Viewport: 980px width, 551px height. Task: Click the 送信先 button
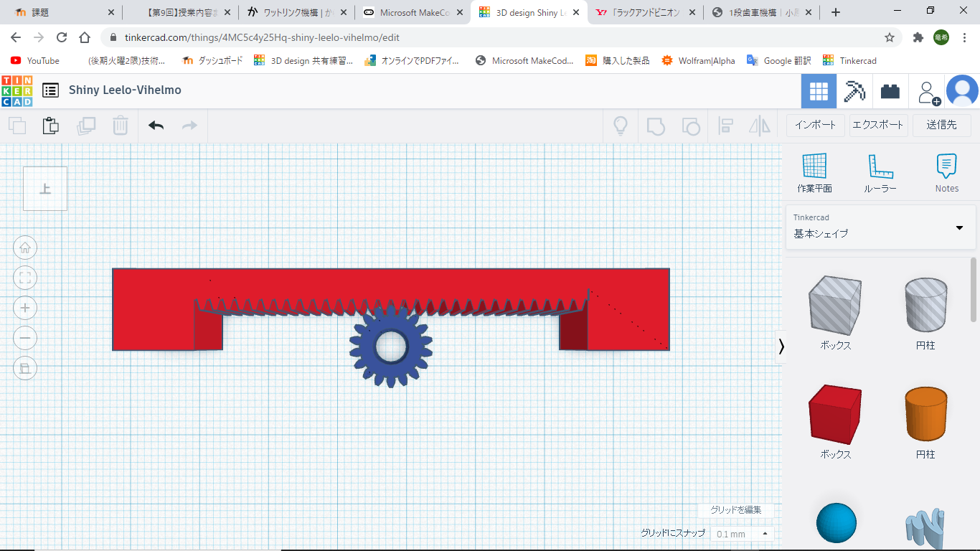tap(941, 125)
